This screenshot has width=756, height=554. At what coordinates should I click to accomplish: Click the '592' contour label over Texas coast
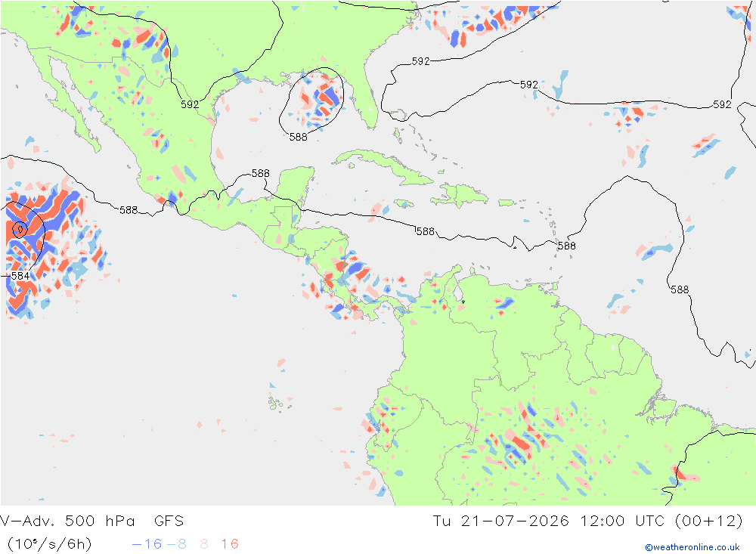pos(190,104)
